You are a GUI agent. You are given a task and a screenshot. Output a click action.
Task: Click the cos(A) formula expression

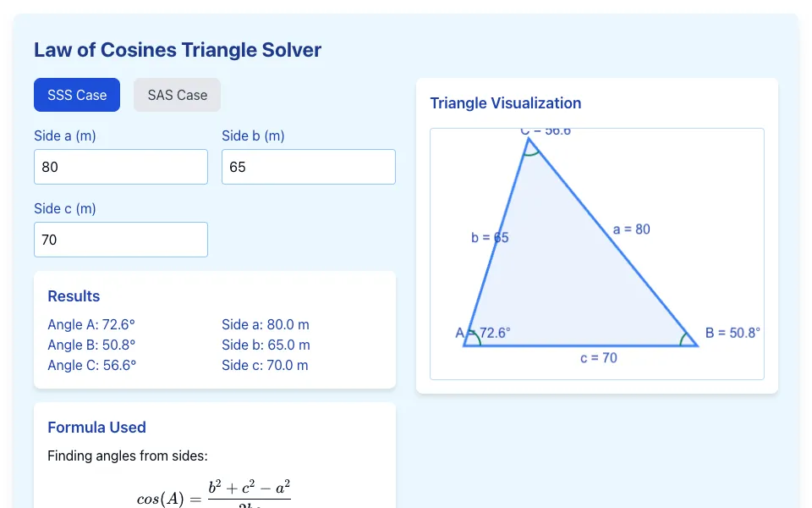(x=214, y=494)
